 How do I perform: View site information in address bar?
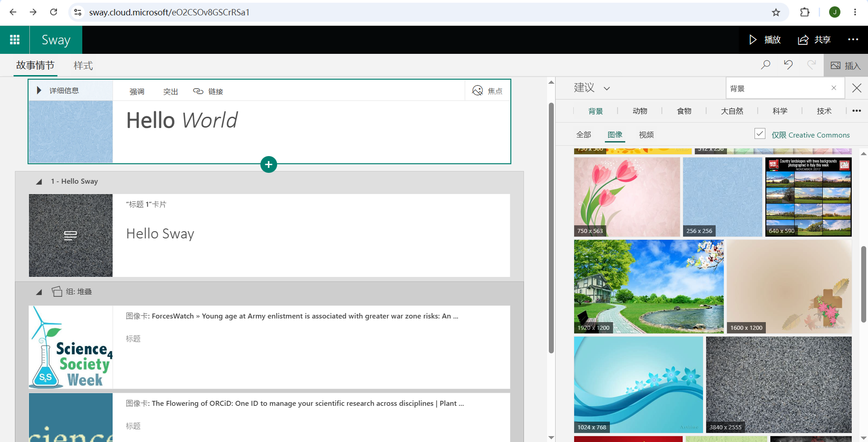click(78, 12)
